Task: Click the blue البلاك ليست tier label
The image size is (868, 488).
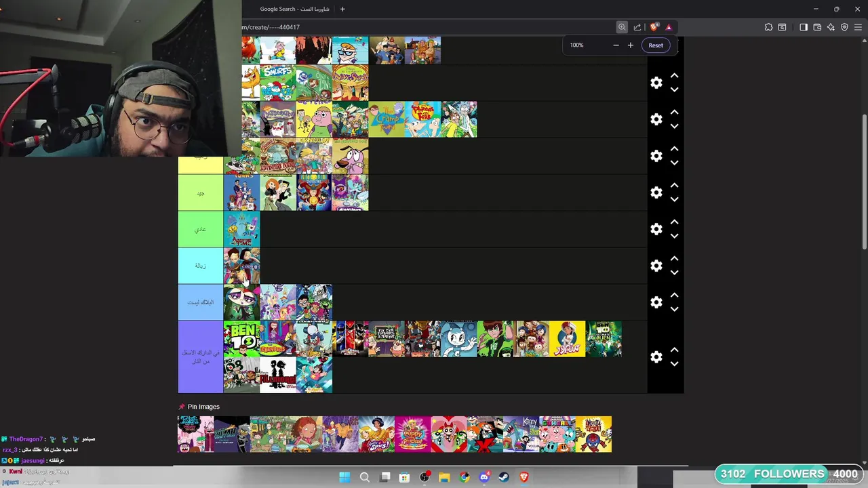Action: pos(200,302)
